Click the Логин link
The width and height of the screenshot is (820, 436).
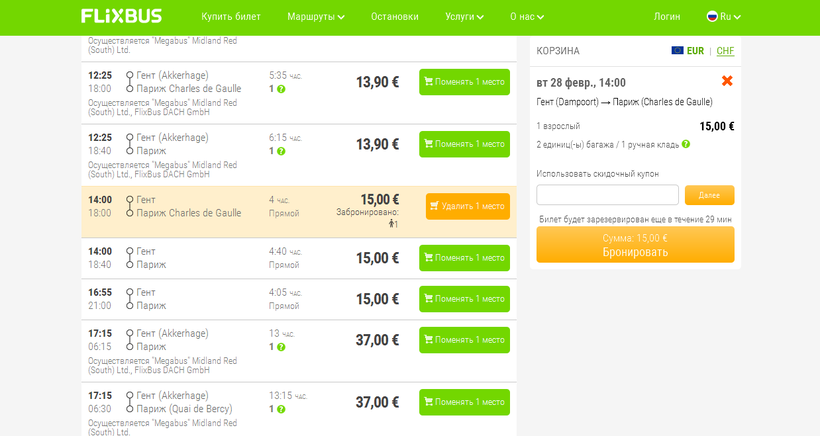(667, 17)
